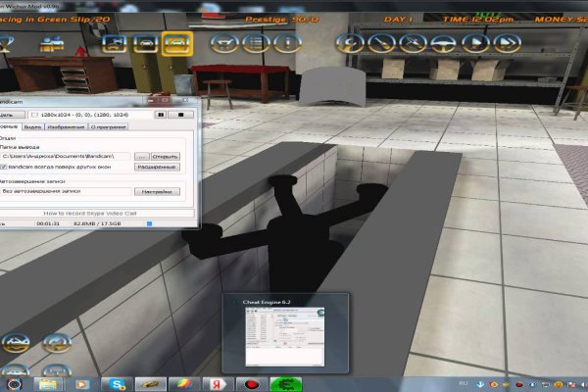Open the О программе tab
Viewport: 588px width, 392px height.
tap(108, 127)
